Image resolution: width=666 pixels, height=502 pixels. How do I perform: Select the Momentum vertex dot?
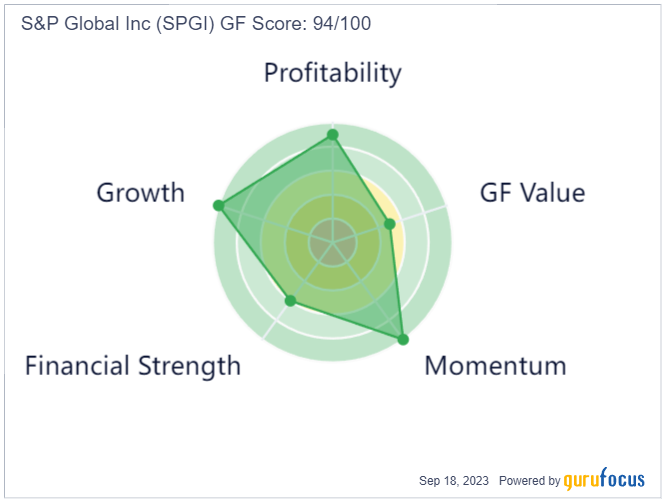(x=403, y=339)
